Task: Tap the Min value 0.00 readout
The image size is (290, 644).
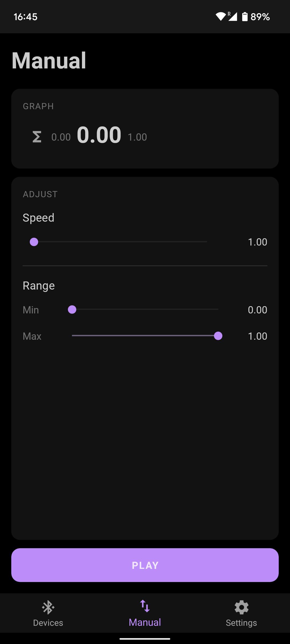Action: pos(258,310)
